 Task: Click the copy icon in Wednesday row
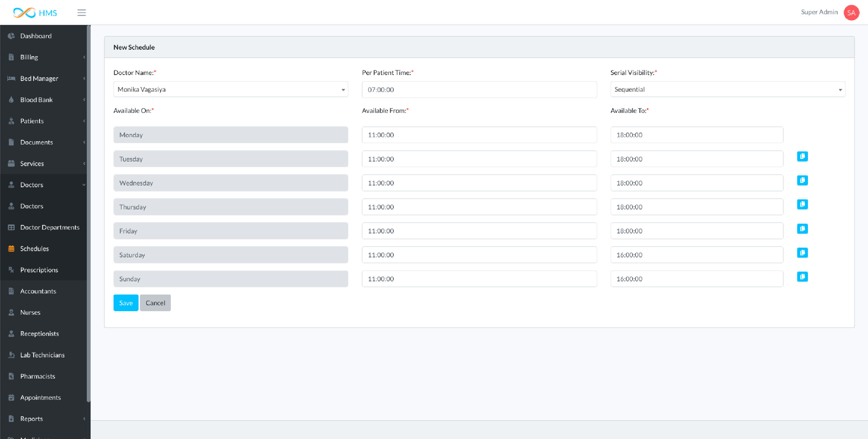click(802, 181)
